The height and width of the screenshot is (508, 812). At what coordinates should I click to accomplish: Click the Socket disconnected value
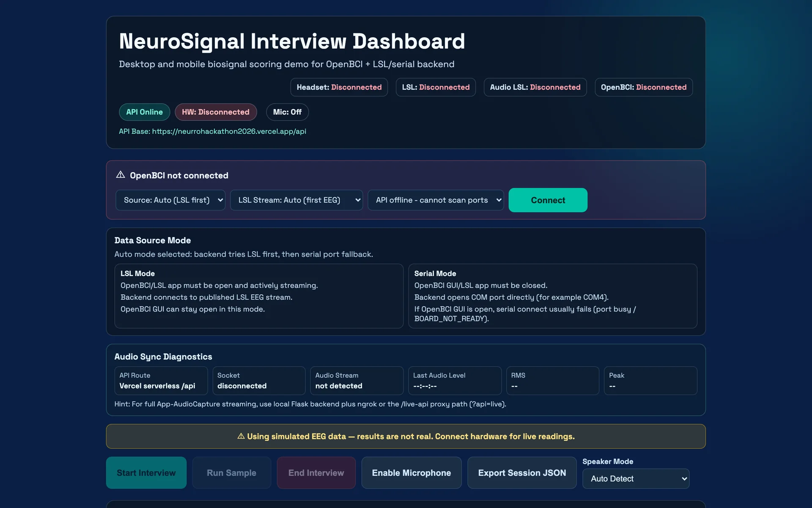click(242, 386)
